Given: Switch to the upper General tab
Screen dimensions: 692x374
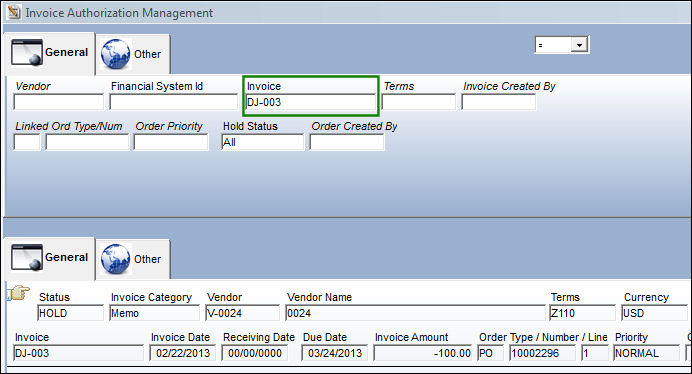Looking at the screenshot, I should click(x=49, y=53).
